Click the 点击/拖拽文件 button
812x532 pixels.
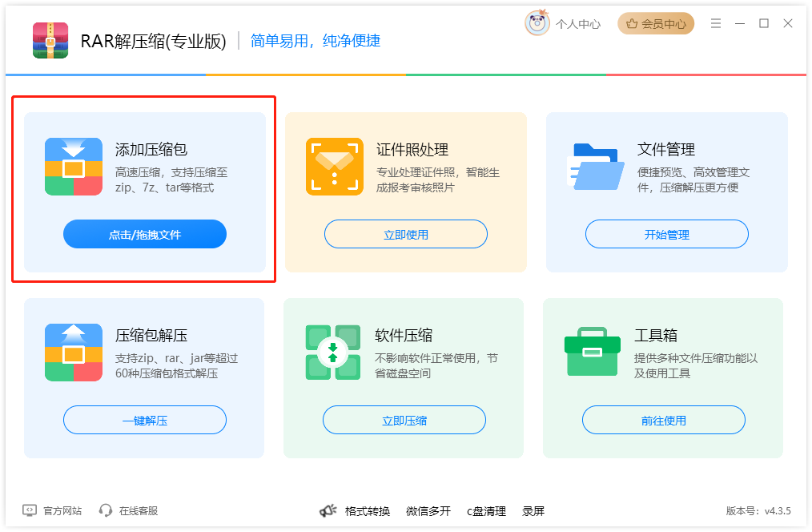(145, 235)
